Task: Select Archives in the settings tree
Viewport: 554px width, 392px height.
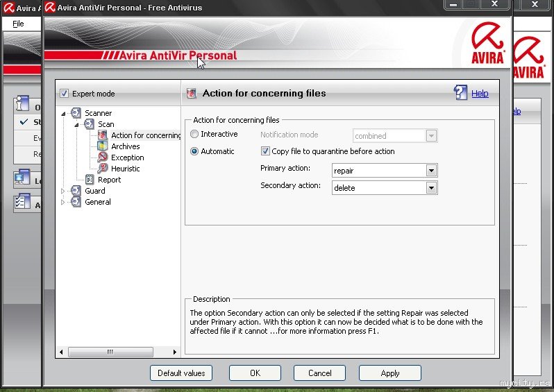Action: pos(126,146)
